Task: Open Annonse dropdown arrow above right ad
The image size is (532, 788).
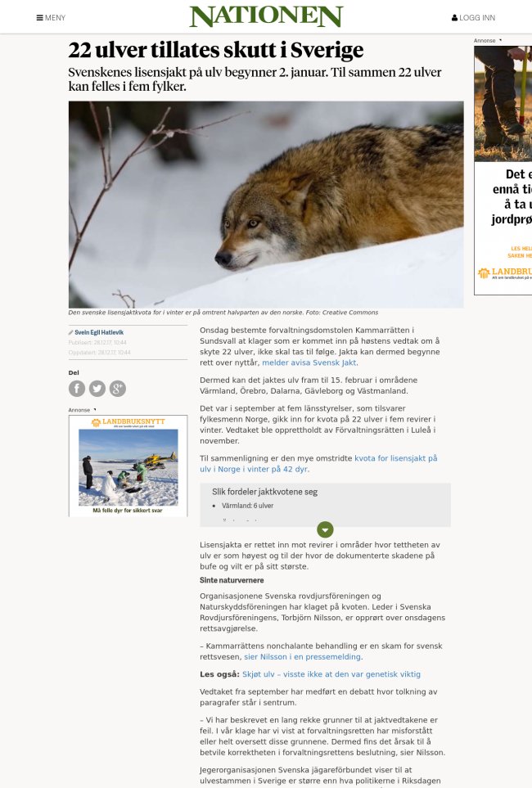Action: (x=500, y=40)
